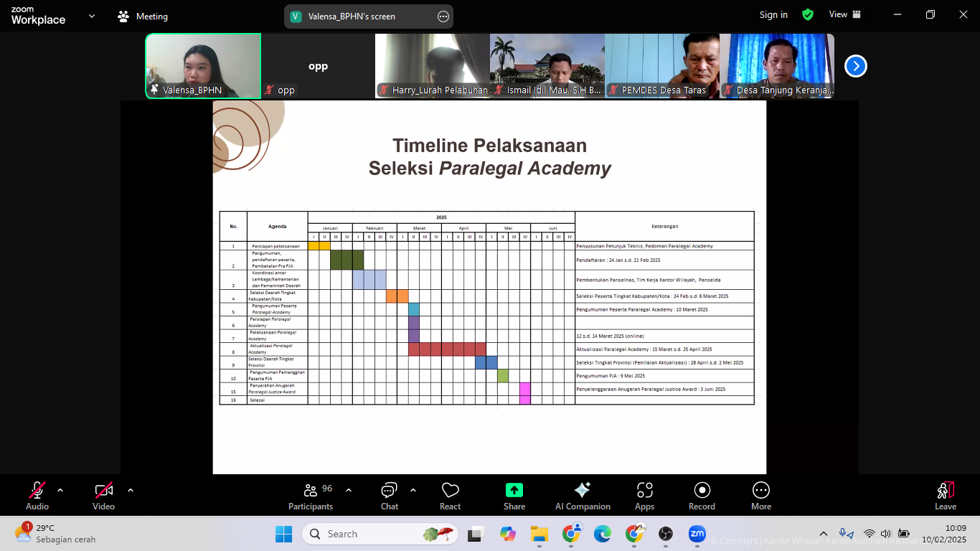Select PEMDES Desa Taras video tile
Viewport: 980px width, 551px height.
662,66
